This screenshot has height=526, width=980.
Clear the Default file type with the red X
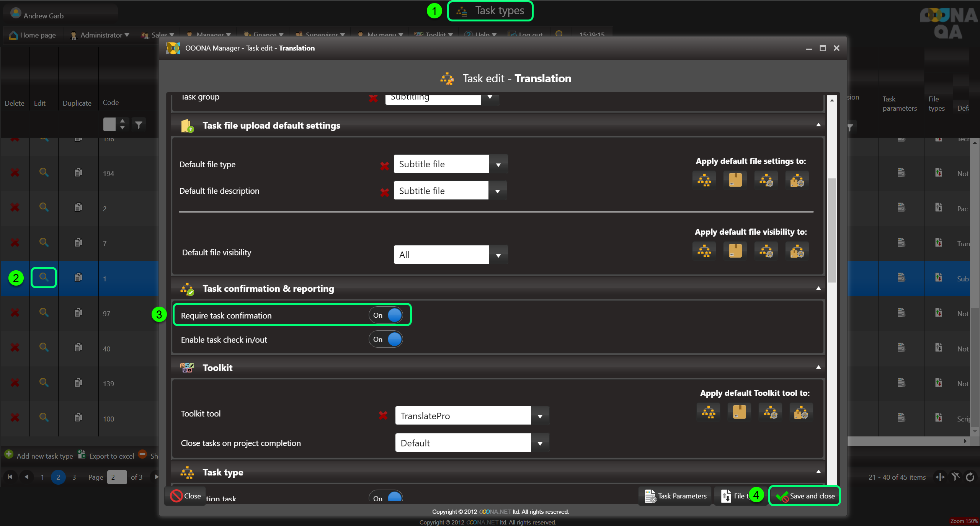coord(384,166)
